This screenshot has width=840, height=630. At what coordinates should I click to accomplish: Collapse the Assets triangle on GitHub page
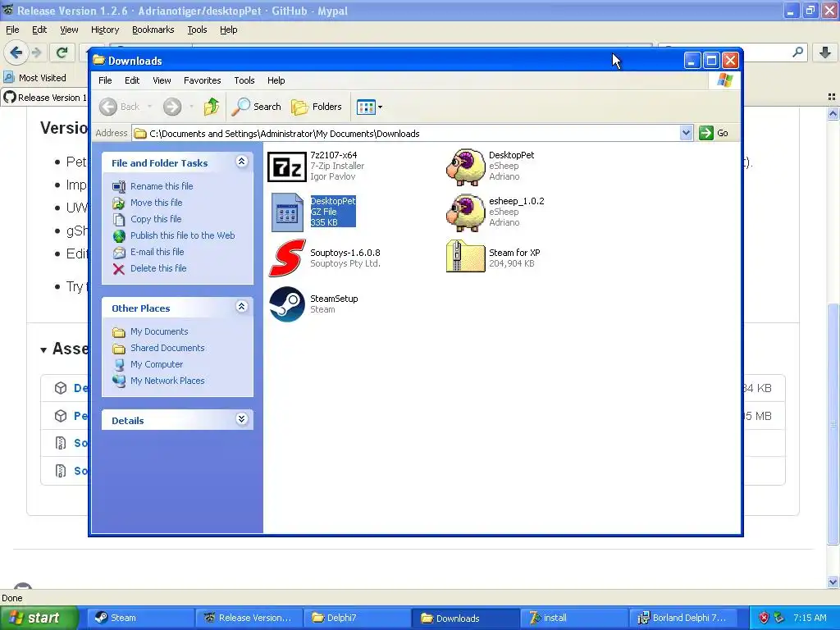point(43,349)
